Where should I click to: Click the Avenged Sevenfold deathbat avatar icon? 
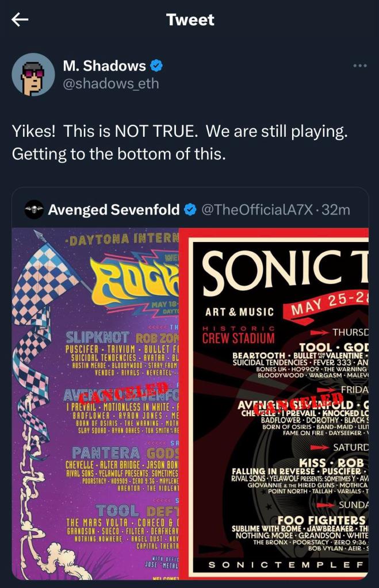34,210
